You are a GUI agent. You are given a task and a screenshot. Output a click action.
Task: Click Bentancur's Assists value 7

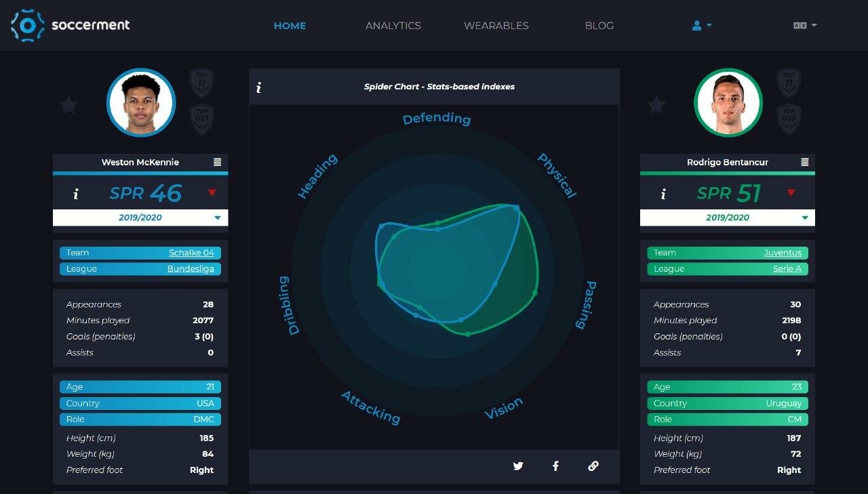[x=798, y=352]
